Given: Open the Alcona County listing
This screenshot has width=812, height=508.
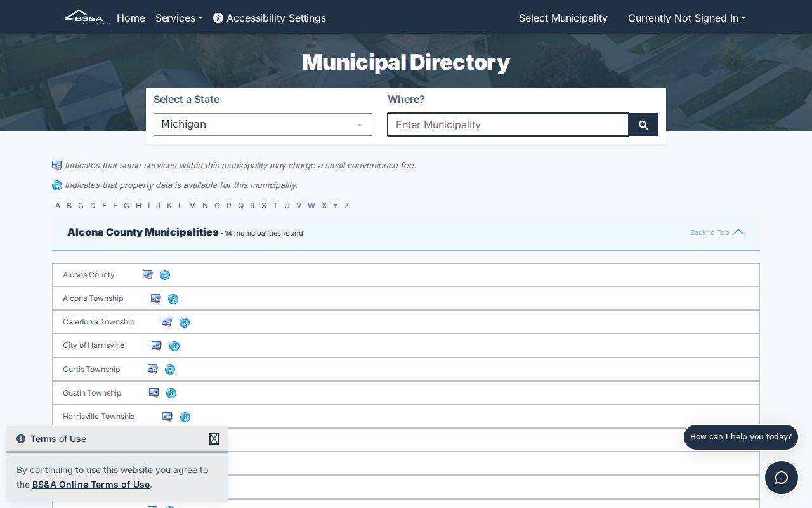Looking at the screenshot, I should 89,275.
